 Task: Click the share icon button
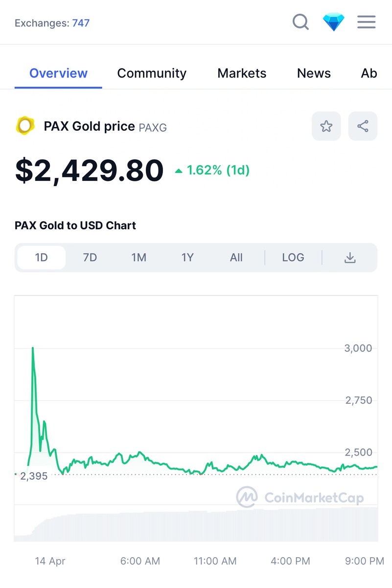(363, 126)
